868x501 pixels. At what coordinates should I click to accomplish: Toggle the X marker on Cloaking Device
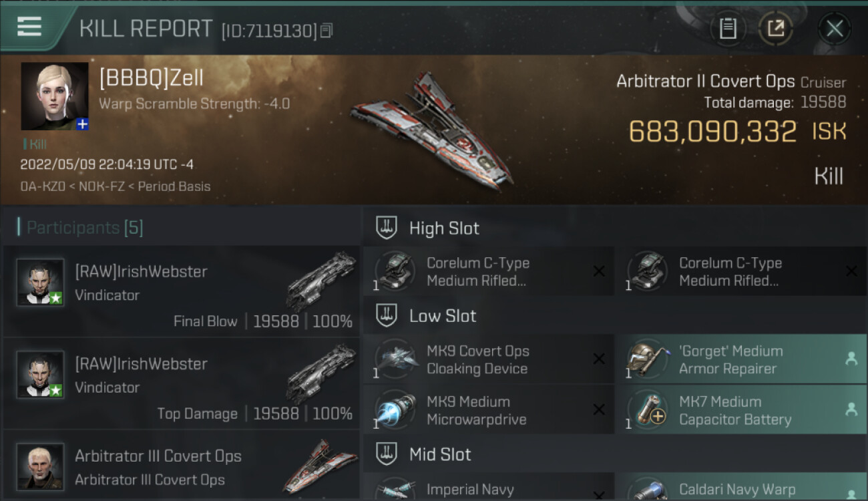pos(599,359)
